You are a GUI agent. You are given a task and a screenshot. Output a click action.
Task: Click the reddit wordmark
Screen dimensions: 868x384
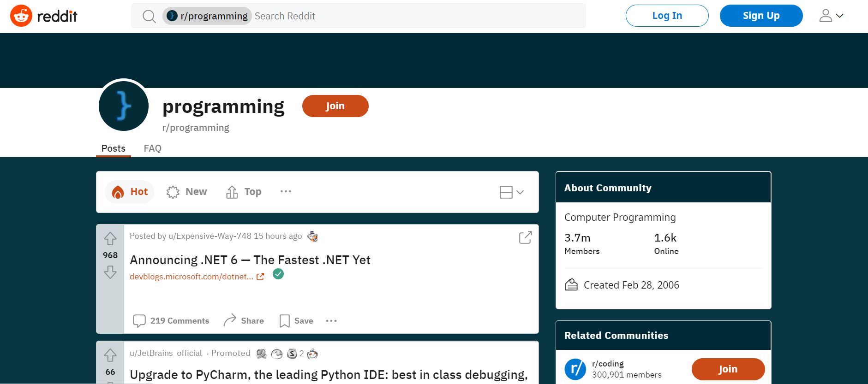click(57, 17)
